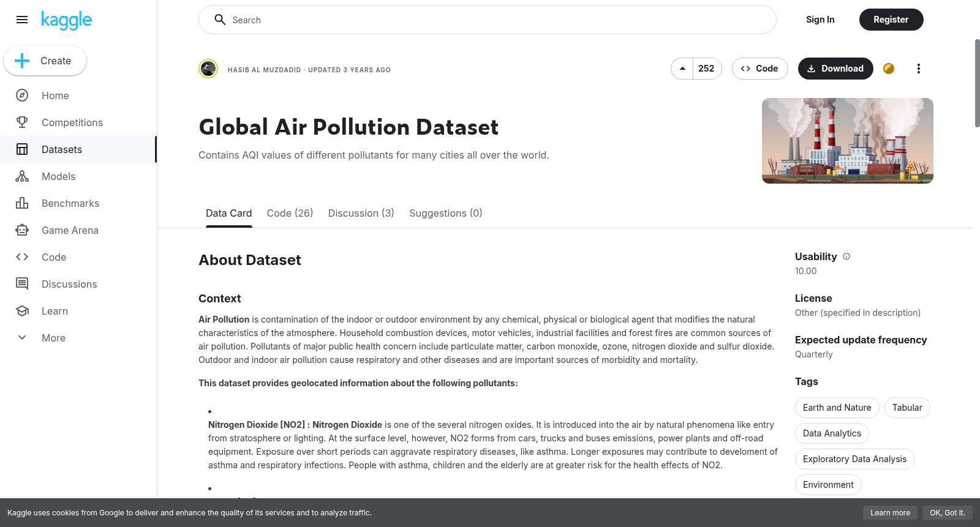Click the Exploratory Data Analysis tag

(x=854, y=459)
